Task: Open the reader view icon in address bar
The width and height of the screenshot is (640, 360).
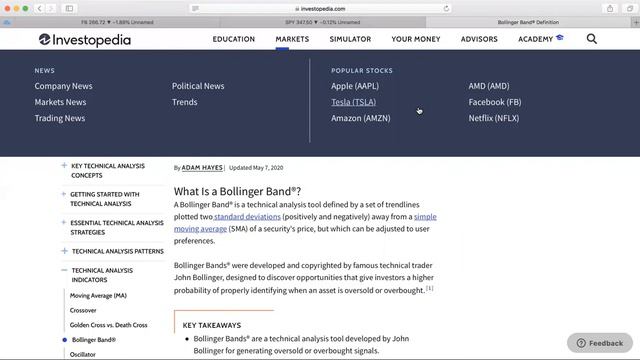Action: click(x=196, y=9)
